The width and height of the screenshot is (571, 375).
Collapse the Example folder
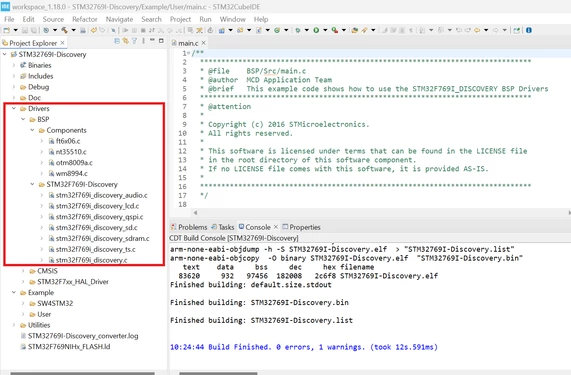coord(14,292)
